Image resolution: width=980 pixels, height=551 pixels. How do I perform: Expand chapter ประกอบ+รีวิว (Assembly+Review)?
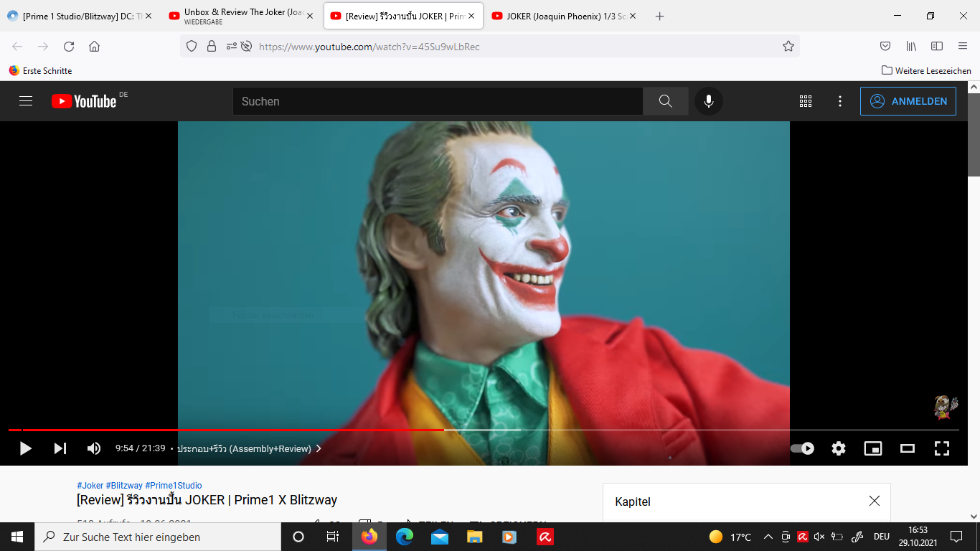[x=250, y=448]
